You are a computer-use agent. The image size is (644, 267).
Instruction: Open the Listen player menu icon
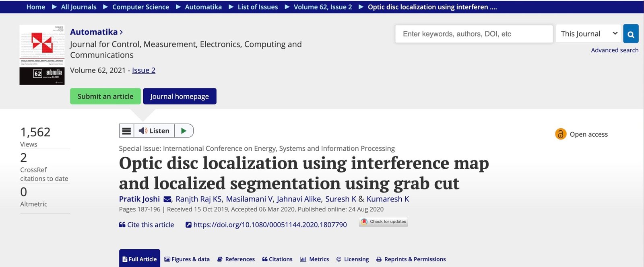(126, 131)
